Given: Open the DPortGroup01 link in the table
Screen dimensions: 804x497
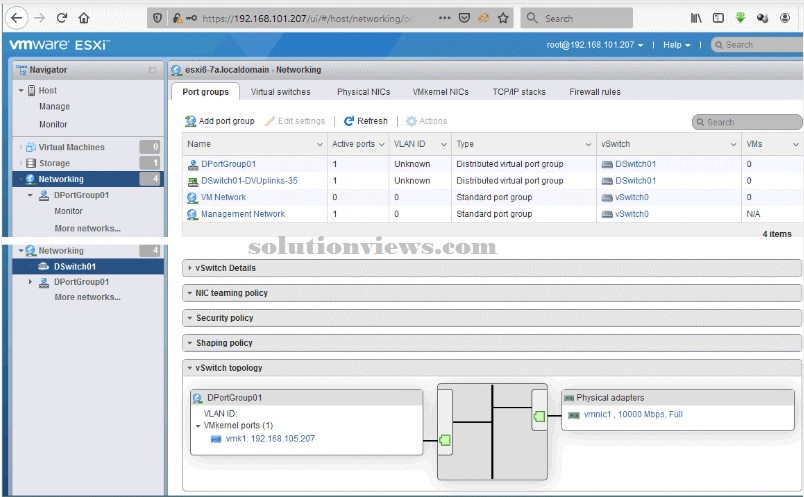Looking at the screenshot, I should pos(228,164).
